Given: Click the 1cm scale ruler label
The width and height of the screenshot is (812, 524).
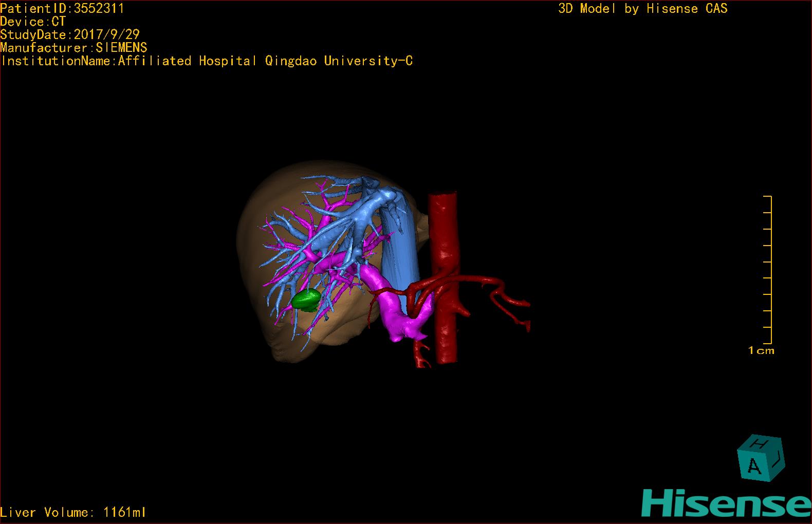Looking at the screenshot, I should click(761, 351).
